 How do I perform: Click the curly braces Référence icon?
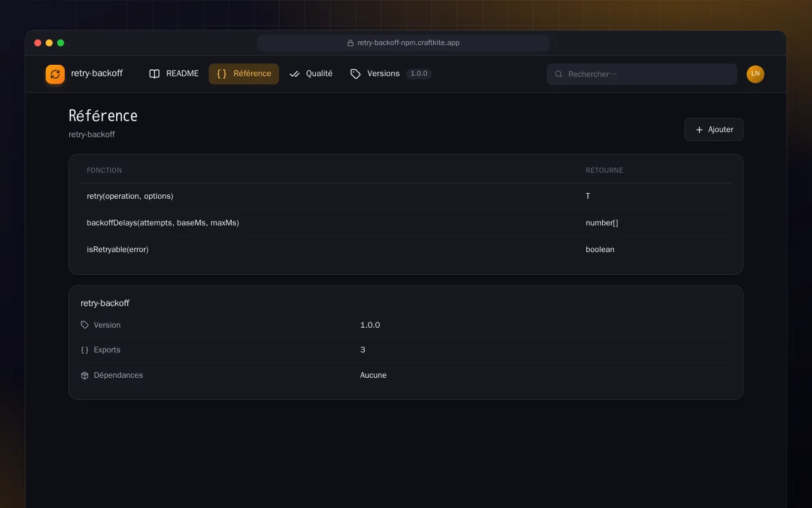coord(221,74)
